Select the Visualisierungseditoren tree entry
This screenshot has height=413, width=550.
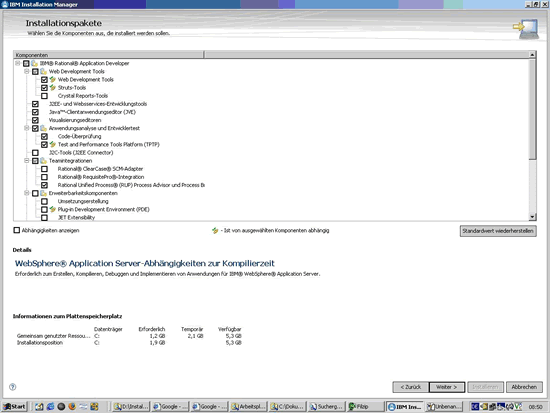[x=75, y=120]
